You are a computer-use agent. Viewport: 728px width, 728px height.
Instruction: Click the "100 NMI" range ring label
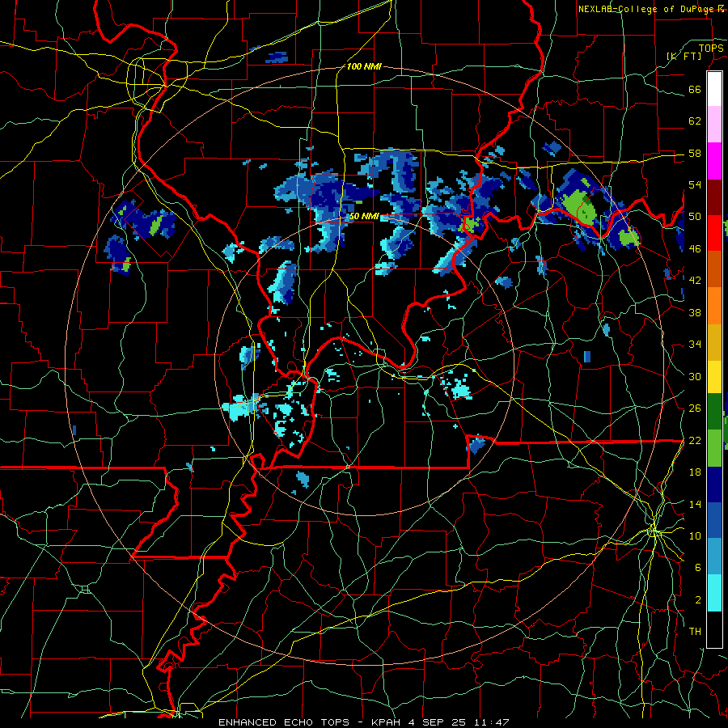coord(364,67)
